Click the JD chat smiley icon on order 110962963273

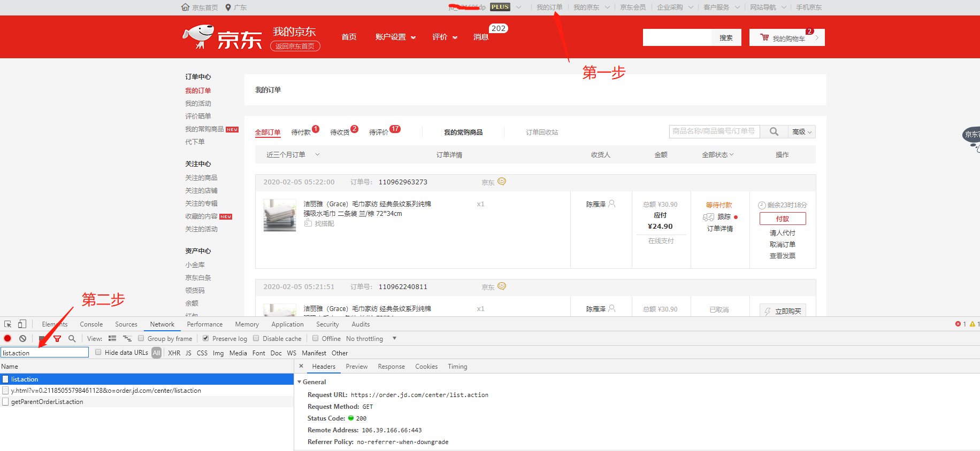[502, 181]
